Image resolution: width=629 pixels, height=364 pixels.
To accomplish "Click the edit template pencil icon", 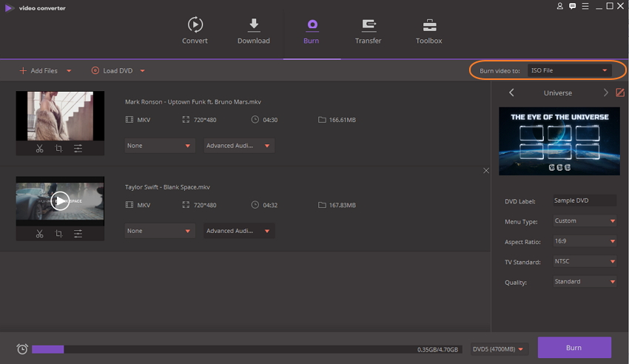I will [x=620, y=92].
